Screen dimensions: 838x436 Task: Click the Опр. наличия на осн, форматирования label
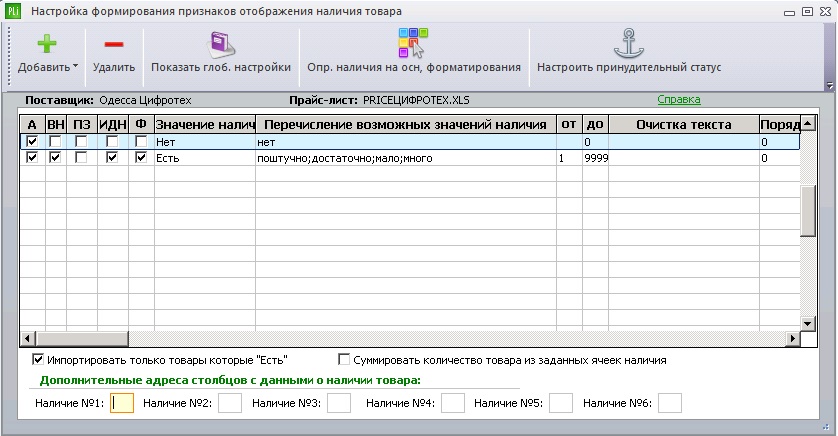click(x=414, y=67)
